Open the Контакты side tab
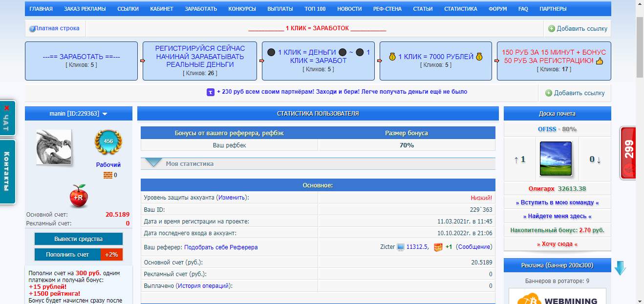This screenshot has height=304, width=644. [x=7, y=172]
